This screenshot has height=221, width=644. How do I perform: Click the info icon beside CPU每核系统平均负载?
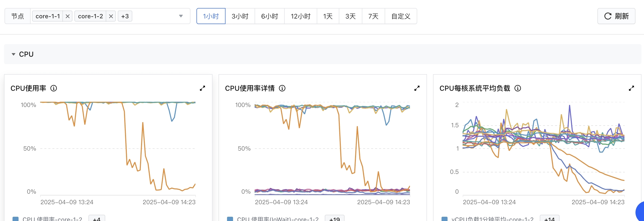click(x=518, y=88)
